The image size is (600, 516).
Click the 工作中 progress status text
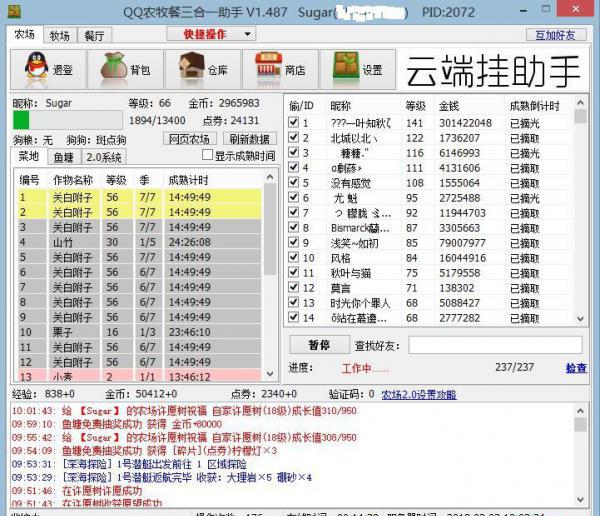tap(364, 368)
